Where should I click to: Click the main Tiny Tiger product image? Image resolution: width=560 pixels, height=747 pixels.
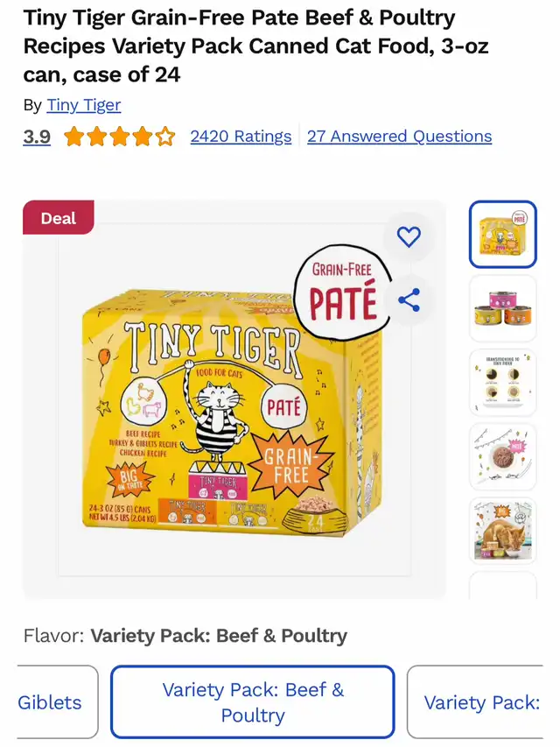234,399
